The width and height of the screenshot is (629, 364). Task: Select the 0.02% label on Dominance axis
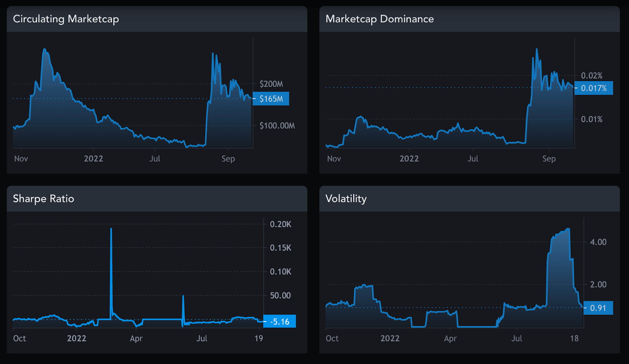591,75
